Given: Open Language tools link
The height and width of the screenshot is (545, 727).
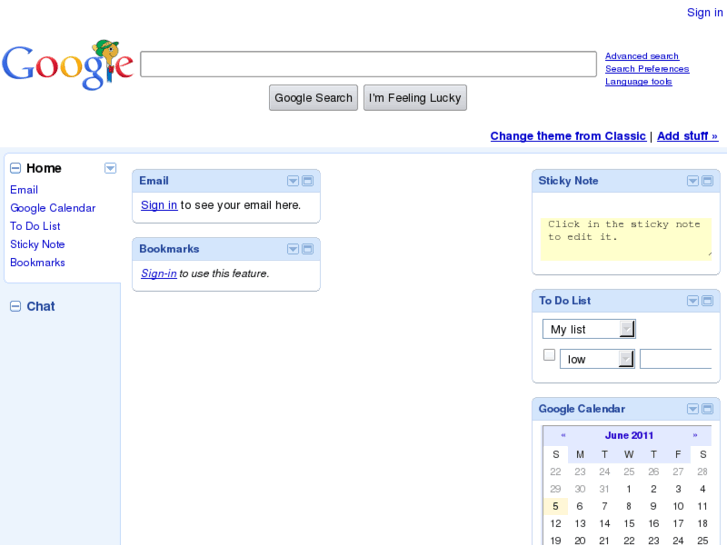Looking at the screenshot, I should [x=638, y=82].
